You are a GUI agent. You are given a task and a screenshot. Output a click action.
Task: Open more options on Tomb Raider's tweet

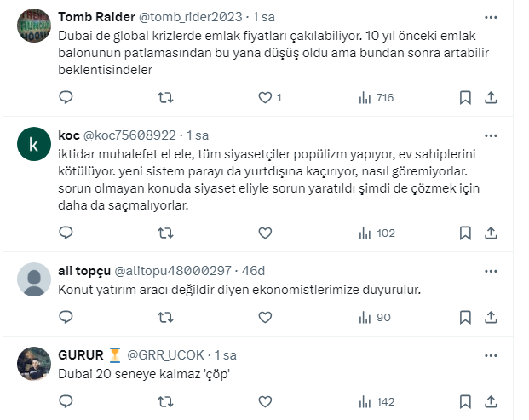point(491,18)
